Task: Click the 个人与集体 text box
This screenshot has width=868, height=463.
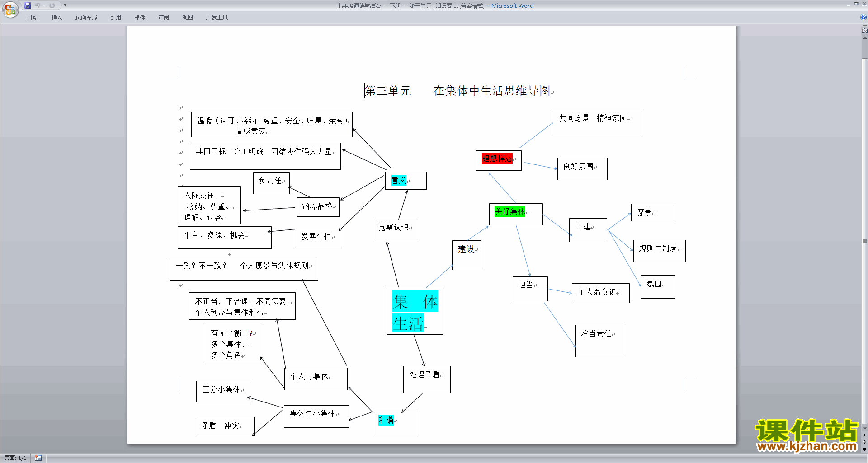Action: (316, 379)
